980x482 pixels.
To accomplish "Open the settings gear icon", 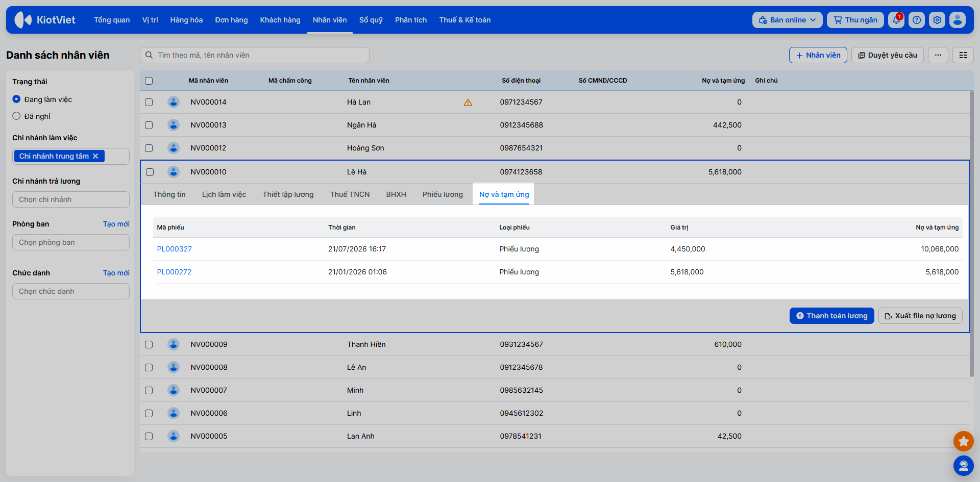I will coord(937,20).
